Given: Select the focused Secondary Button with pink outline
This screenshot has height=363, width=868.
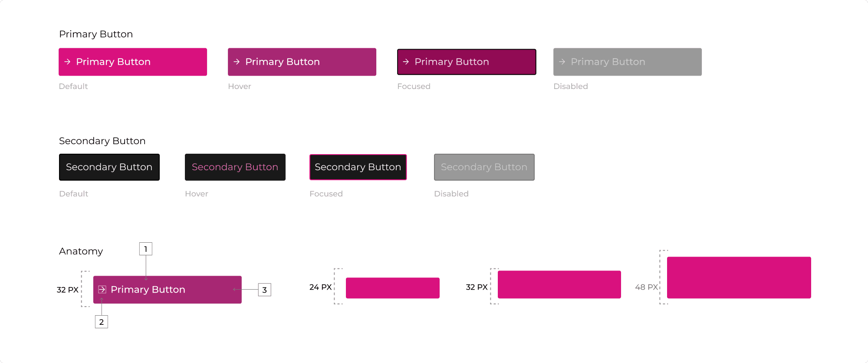Looking at the screenshot, I should (358, 167).
